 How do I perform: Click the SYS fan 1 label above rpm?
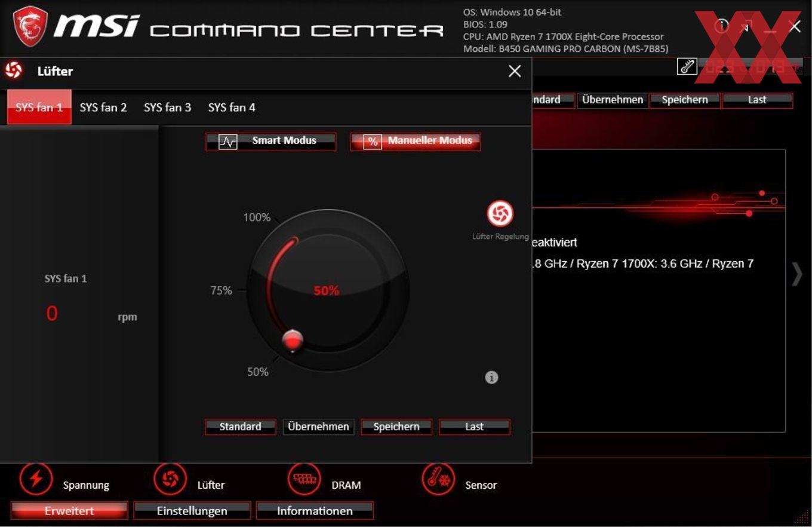(x=66, y=278)
